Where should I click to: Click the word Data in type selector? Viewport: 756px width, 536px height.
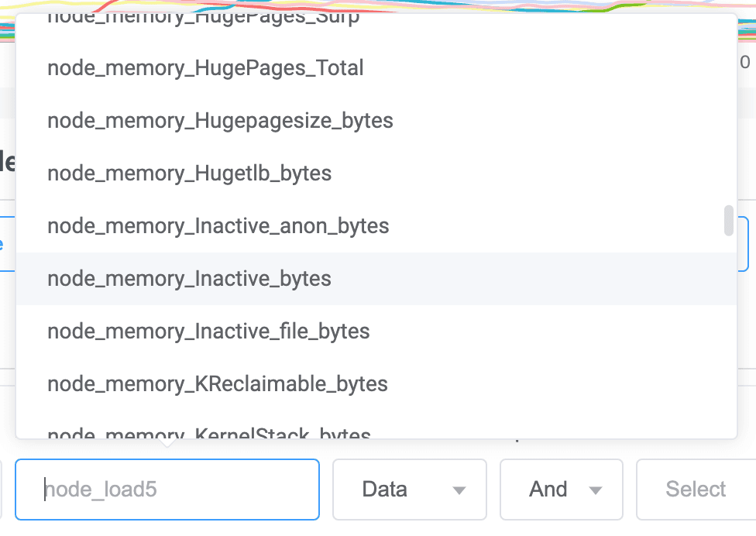click(385, 490)
